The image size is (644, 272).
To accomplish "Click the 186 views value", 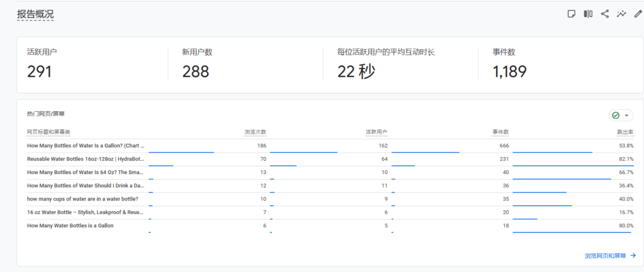I will click(262, 146).
